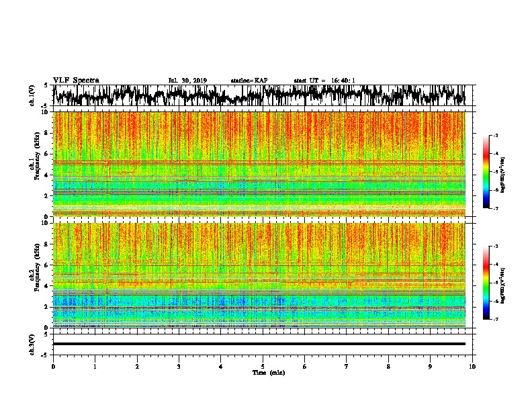Click the ch.2 spectrogram color bar

tap(486, 283)
